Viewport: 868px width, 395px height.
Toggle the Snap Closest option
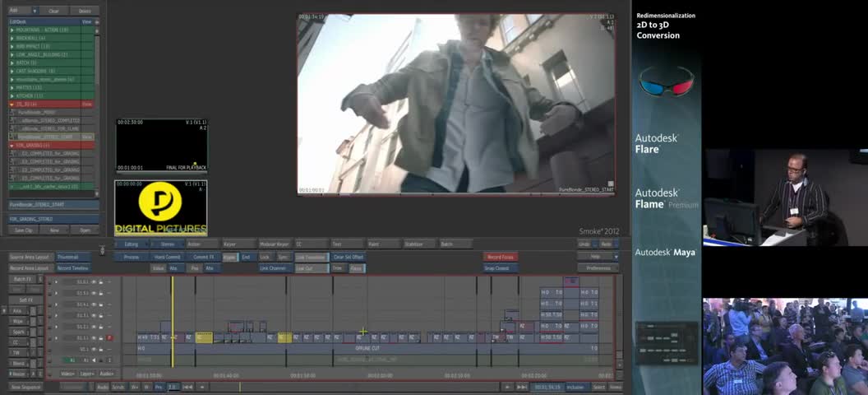tap(501, 268)
